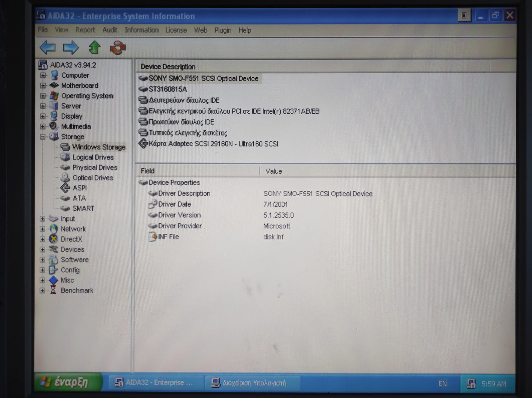Image resolution: width=532 pixels, height=398 pixels.
Task: Click the Forward navigation arrow
Action: [x=71, y=48]
